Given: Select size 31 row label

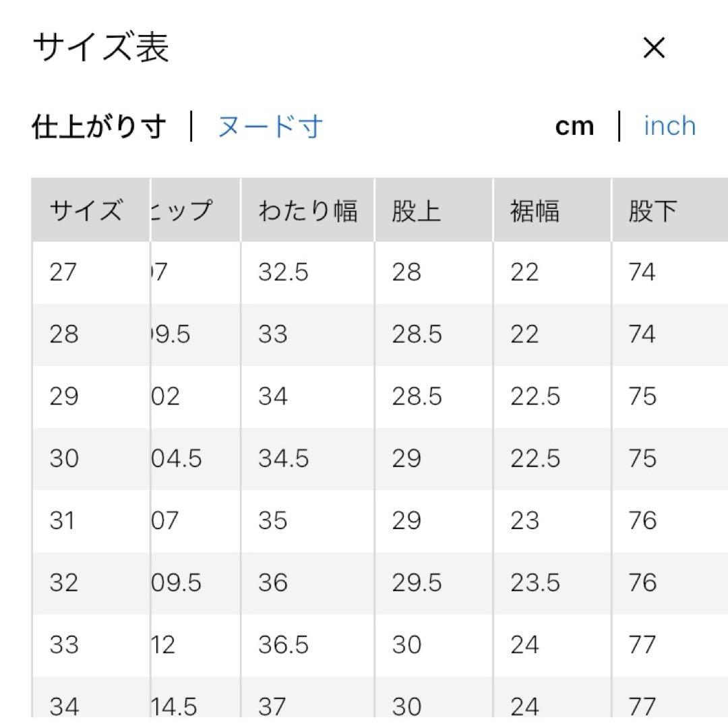Looking at the screenshot, I should pos(63,520).
